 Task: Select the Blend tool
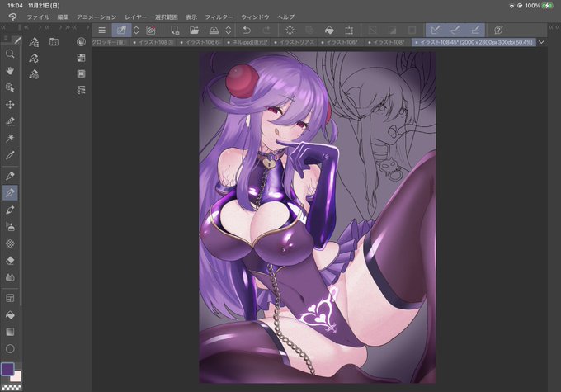click(x=10, y=277)
